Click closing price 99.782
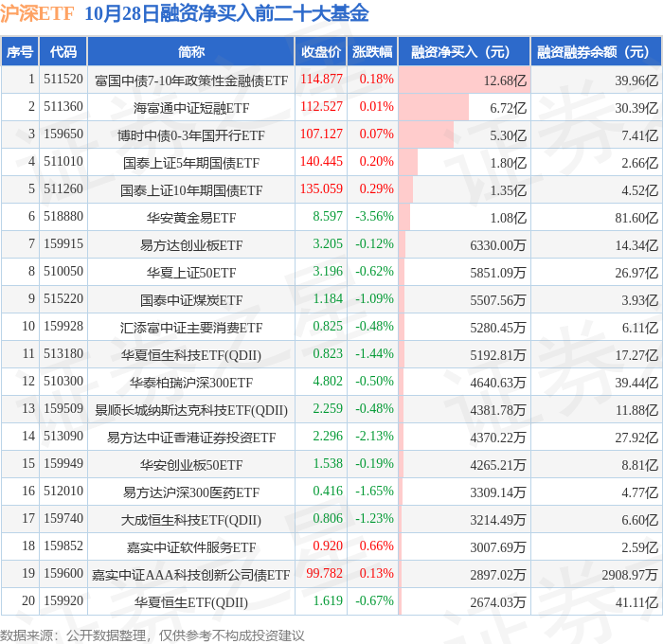 [324, 574]
